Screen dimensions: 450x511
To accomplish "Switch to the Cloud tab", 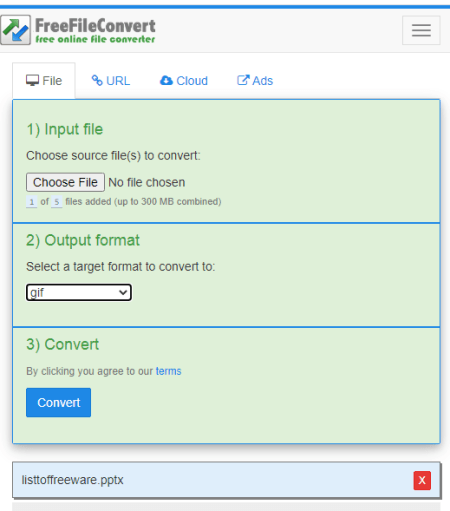I will tap(184, 81).
